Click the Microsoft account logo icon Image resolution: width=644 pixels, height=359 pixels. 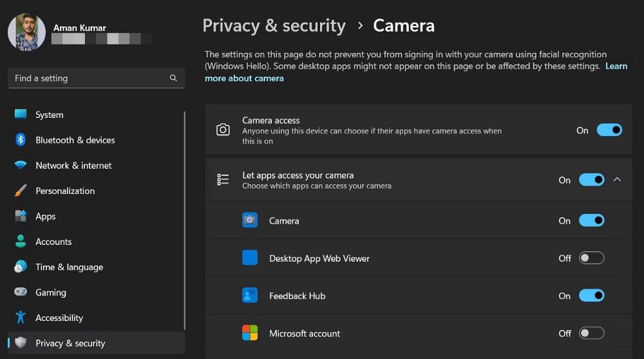click(250, 333)
